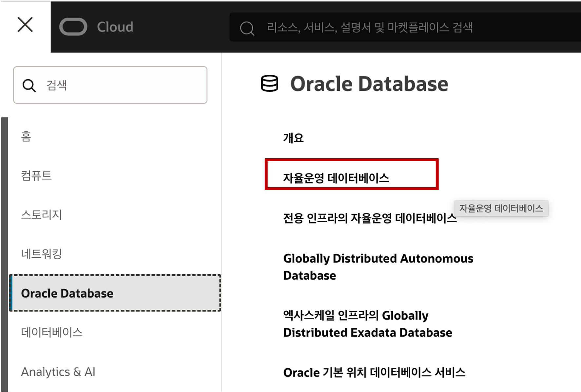Viewport: 581px width, 392px height.
Task: Open 전용 인프라의 자율운영 데이터베이스 link
Action: (370, 218)
